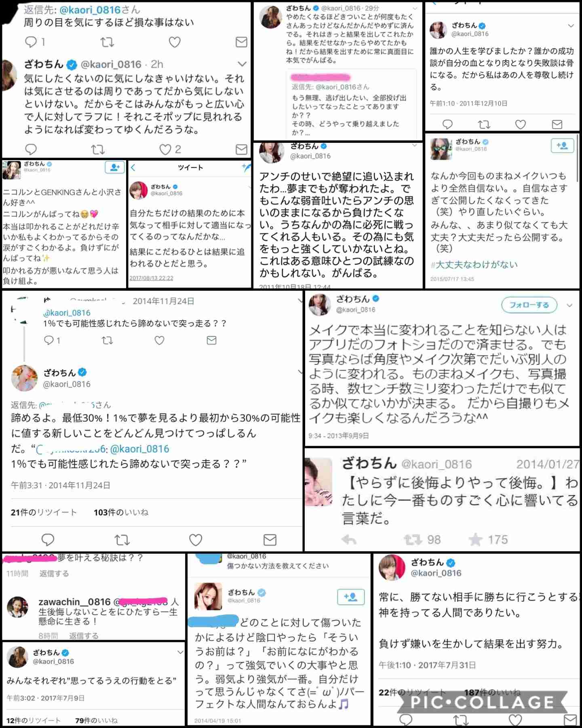Click the フォローする button
This screenshot has height=728, width=582.
(529, 305)
